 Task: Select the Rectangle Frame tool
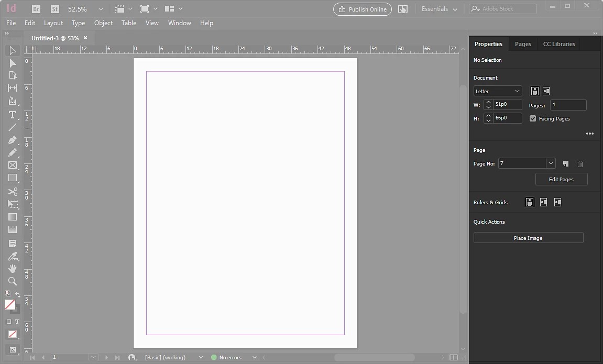click(x=12, y=166)
